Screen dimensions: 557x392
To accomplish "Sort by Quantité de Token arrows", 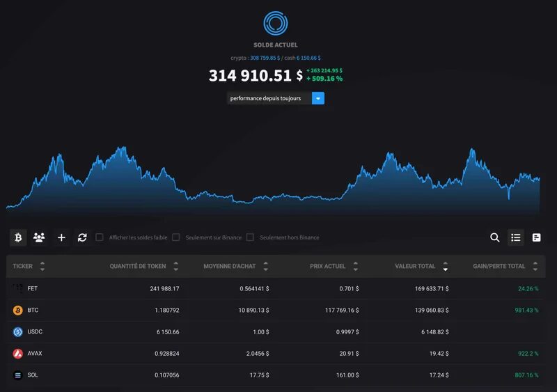I will point(176,266).
